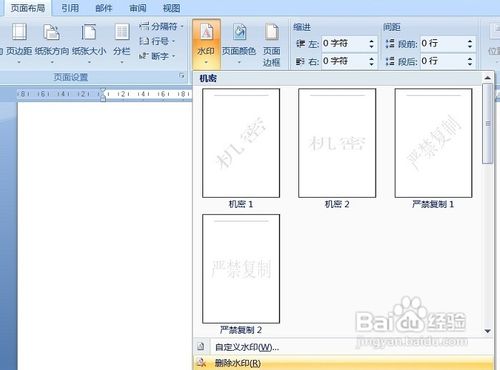Open the 纸张方向 orientation icon
500x370 pixels.
coord(51,32)
